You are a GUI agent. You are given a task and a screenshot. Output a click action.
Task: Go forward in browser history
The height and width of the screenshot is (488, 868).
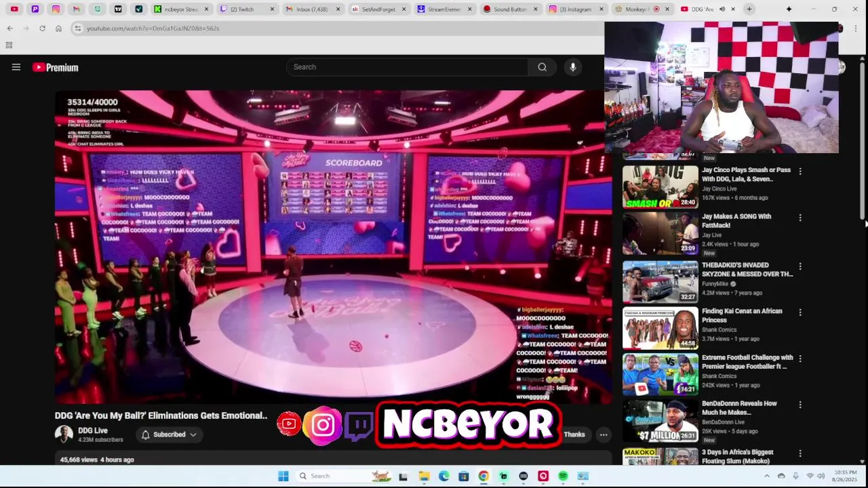[26, 28]
